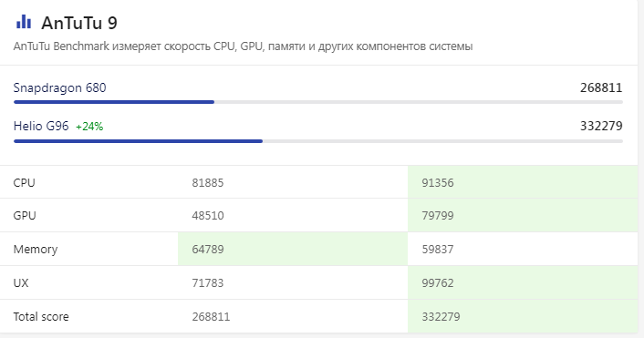This screenshot has width=644, height=338.
Task: Click the AnTuTu 9 heading
Action: coord(79,23)
